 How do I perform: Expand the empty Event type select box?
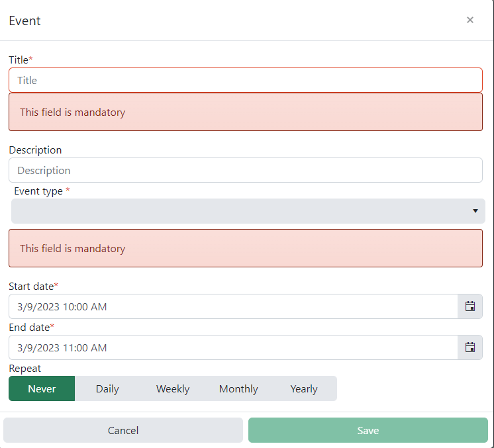[248, 211]
